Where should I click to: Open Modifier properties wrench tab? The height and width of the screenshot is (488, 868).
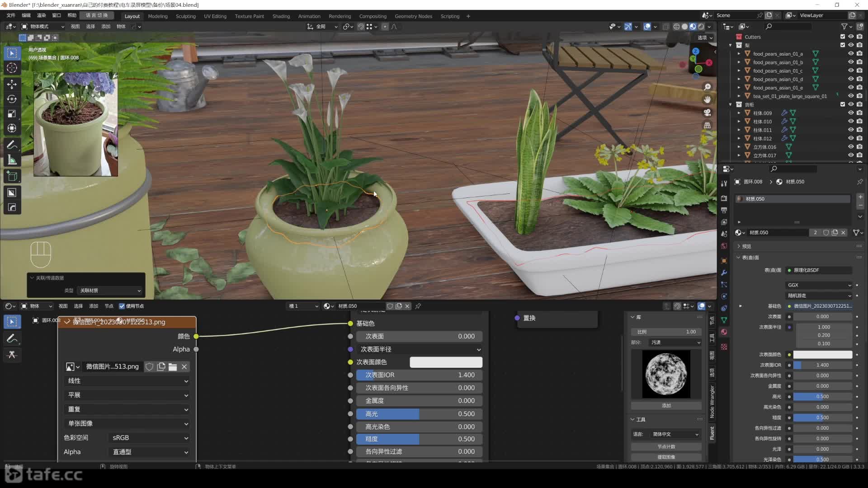click(x=724, y=273)
